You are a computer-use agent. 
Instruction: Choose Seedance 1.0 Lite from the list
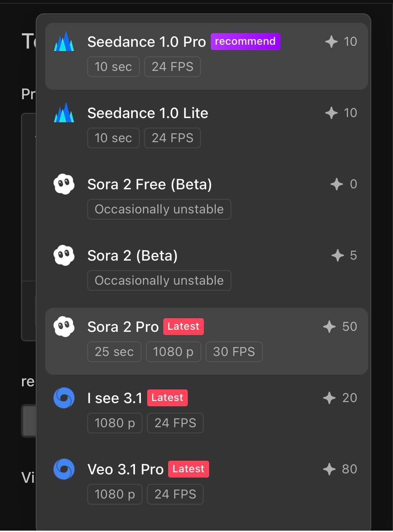click(x=207, y=127)
